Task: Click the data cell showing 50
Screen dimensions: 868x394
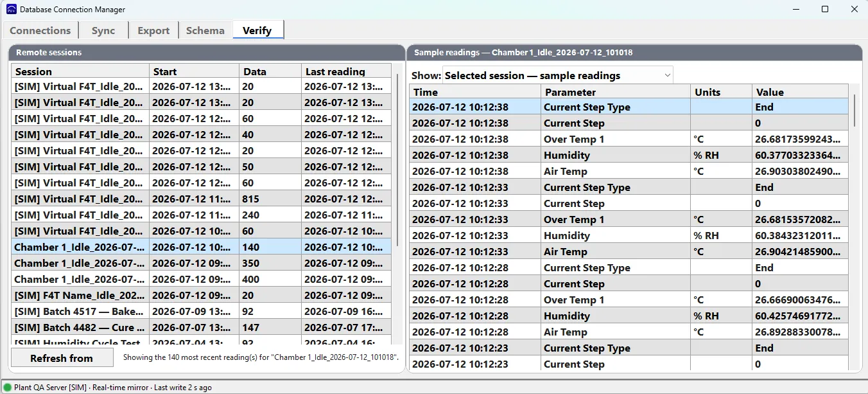Action: point(270,166)
